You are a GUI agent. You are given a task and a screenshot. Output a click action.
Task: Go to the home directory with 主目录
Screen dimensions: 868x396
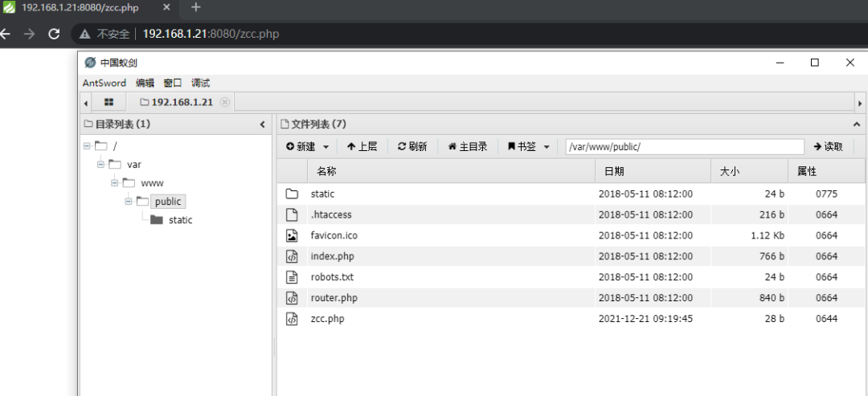click(x=468, y=146)
